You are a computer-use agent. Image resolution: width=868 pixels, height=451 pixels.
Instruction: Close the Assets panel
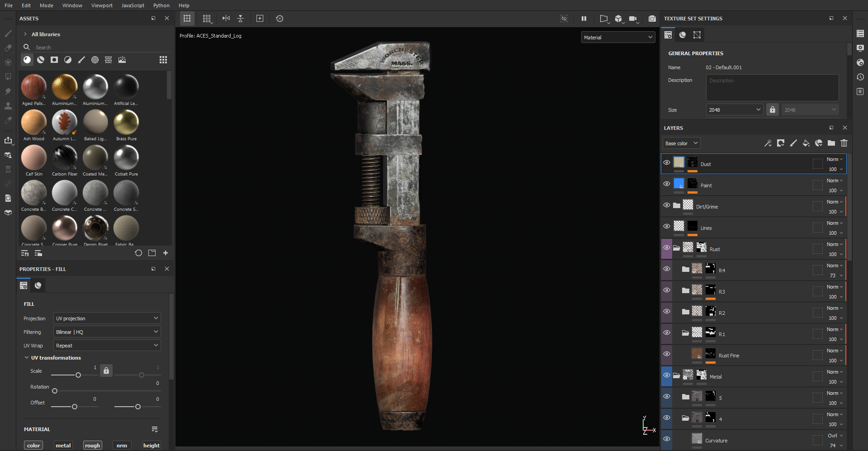point(167,19)
